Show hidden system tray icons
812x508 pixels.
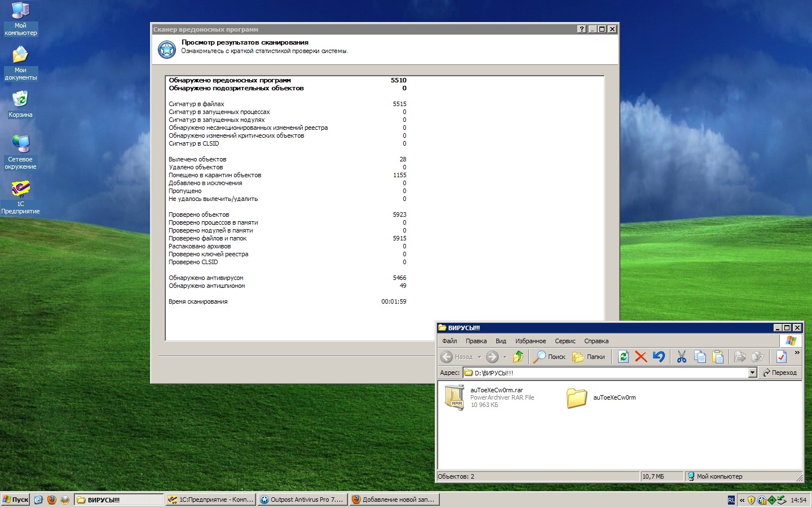742,500
